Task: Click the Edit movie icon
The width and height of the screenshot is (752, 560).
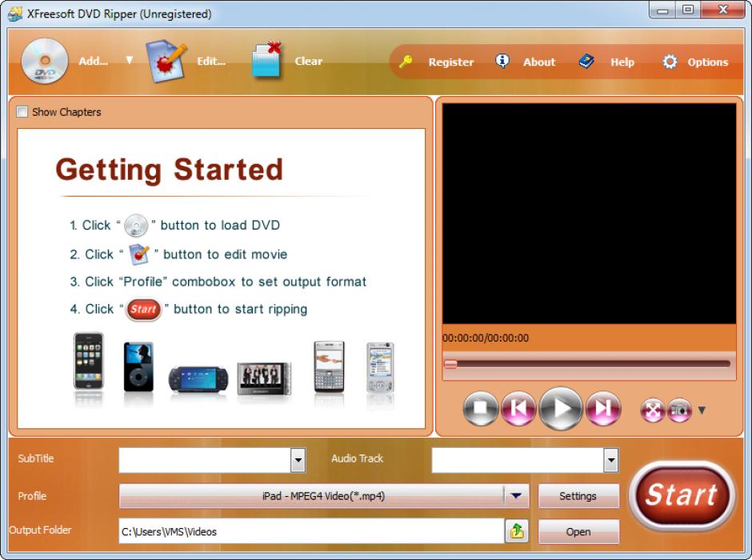Action: pyautogui.click(x=166, y=61)
